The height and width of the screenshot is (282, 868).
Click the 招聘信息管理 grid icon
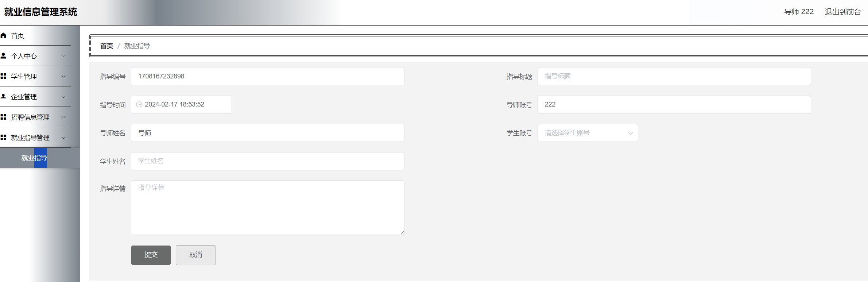click(x=4, y=117)
